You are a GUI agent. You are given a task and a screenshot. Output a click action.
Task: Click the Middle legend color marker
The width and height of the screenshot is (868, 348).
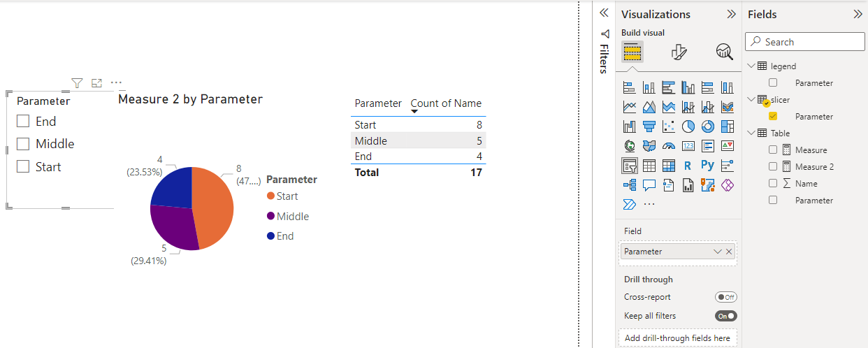click(x=270, y=216)
